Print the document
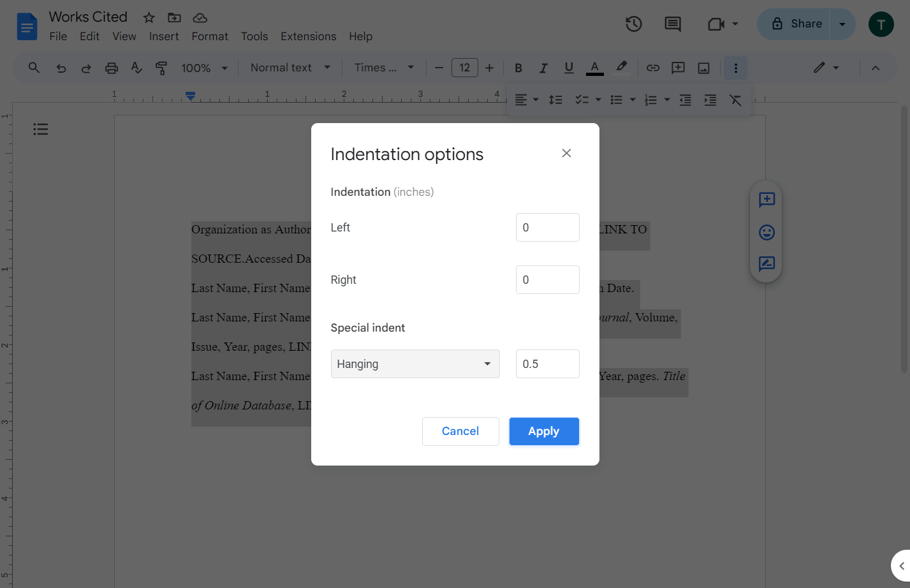 112,68
